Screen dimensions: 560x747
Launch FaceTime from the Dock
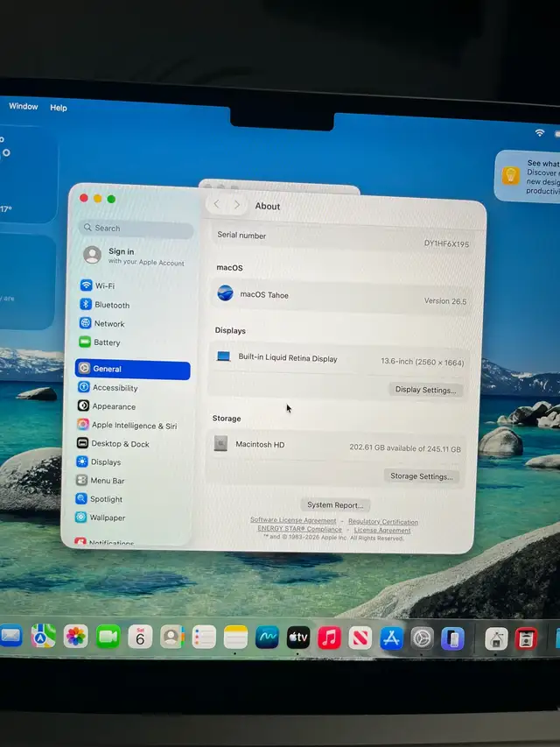click(x=108, y=637)
